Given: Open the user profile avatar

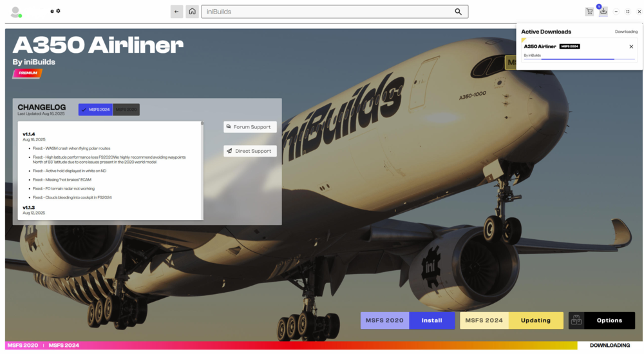Looking at the screenshot, I should click(x=15, y=12).
